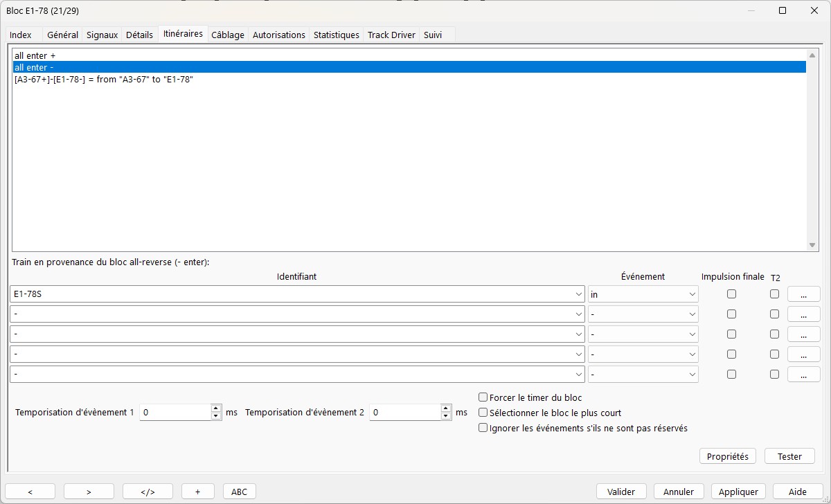Decrease Temporisation d'évènement 1 value
Image resolution: width=831 pixels, height=504 pixels.
216,417
